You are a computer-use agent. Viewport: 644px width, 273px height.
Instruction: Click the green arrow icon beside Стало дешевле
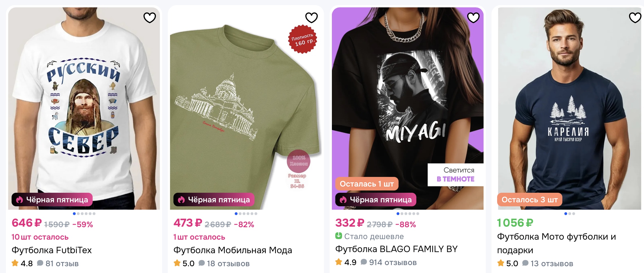click(339, 237)
